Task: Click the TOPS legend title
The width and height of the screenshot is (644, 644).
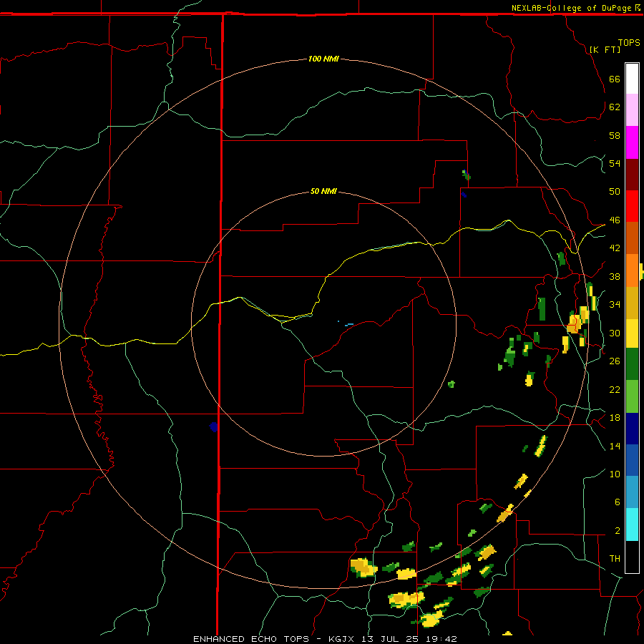Action: click(629, 42)
